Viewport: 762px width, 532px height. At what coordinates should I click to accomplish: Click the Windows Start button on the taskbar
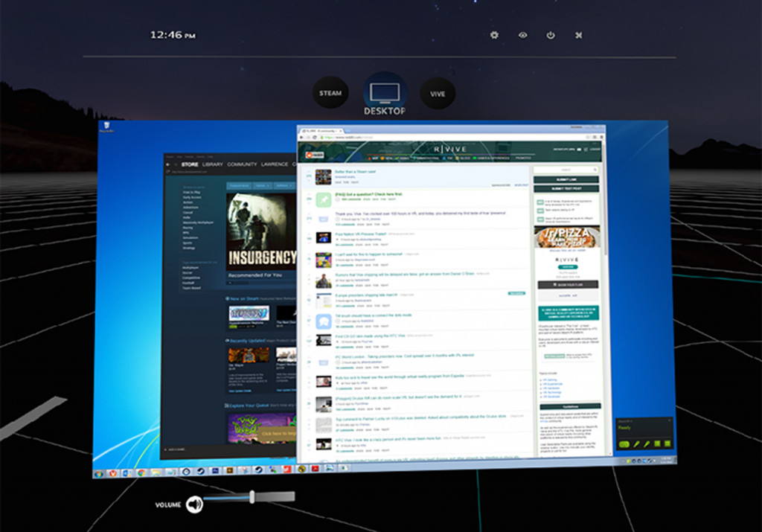[x=97, y=473]
